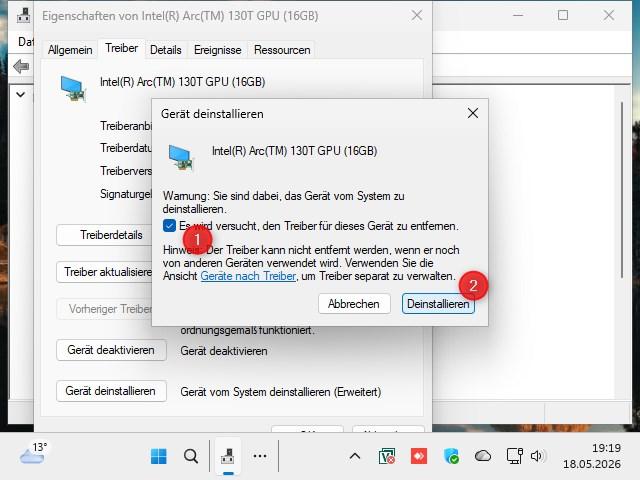Open the Details tab
This screenshot has height=480, width=640.
165,50
